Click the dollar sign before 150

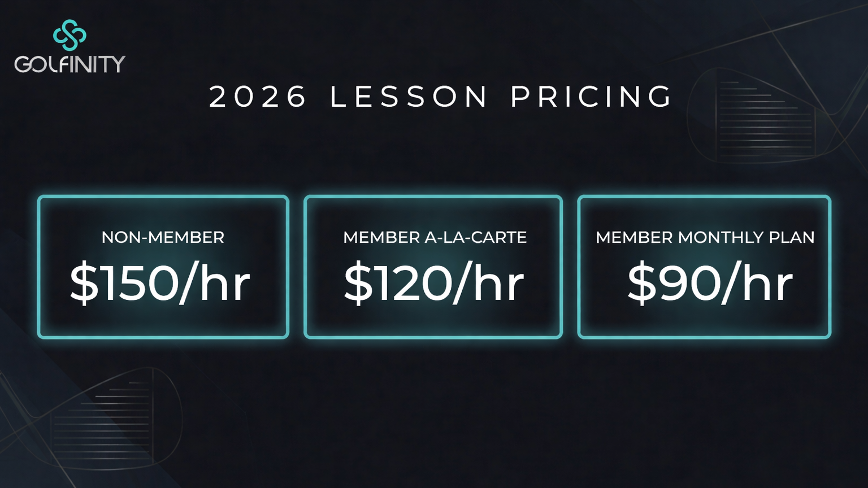pos(84,284)
